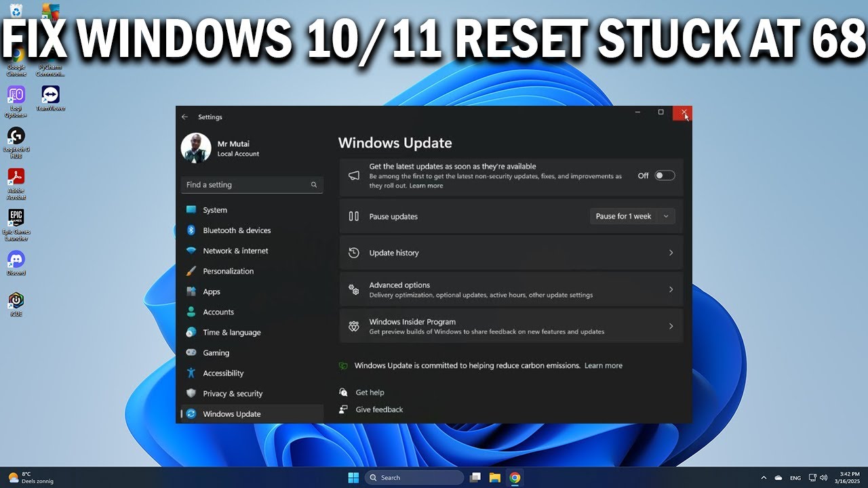
Task: Click the Privacy & security shield icon
Action: 191,393
